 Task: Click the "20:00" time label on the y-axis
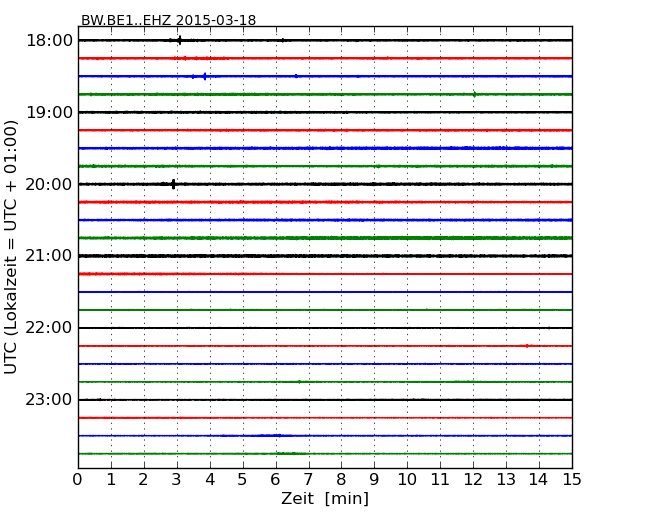(x=49, y=184)
